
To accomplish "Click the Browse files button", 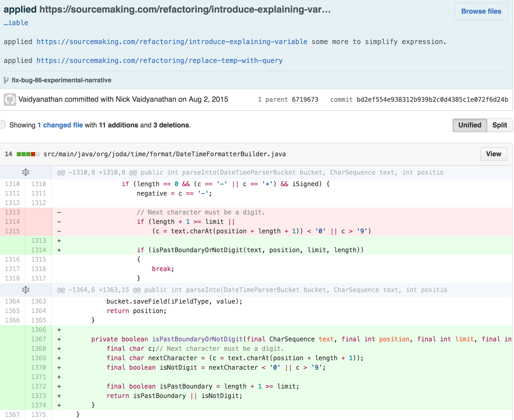I will tap(481, 12).
